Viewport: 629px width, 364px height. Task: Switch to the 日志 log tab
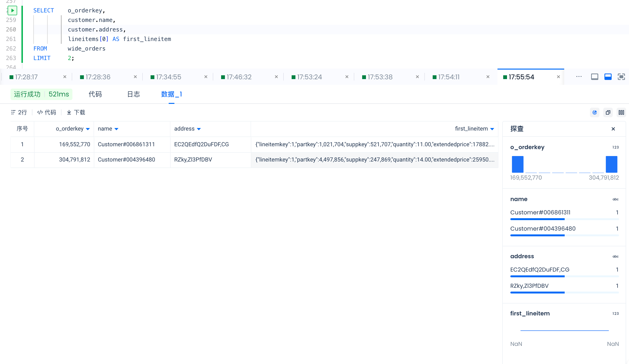point(133,94)
